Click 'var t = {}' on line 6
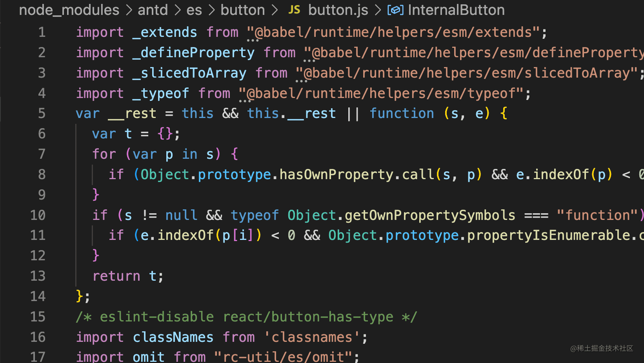 (136, 134)
